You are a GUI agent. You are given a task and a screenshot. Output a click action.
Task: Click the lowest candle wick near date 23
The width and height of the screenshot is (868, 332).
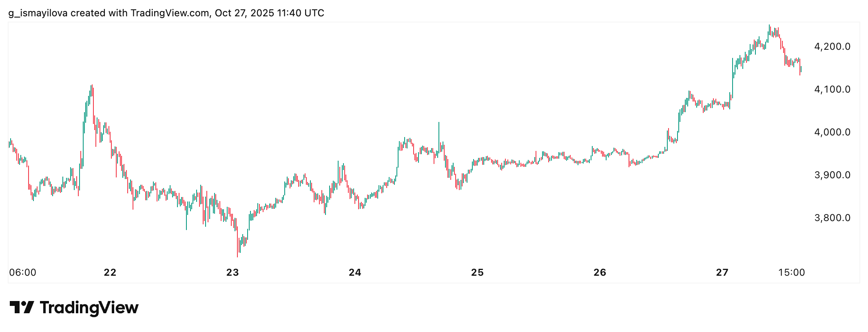[237, 256]
